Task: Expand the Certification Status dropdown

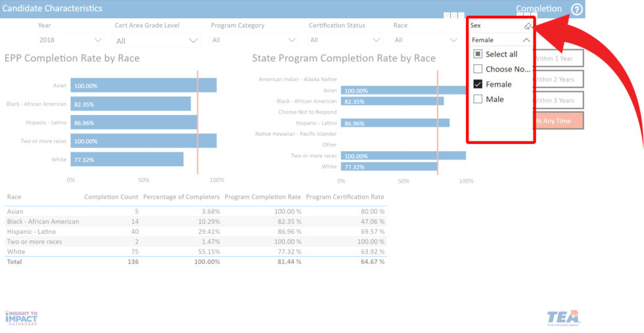Action: [345, 40]
